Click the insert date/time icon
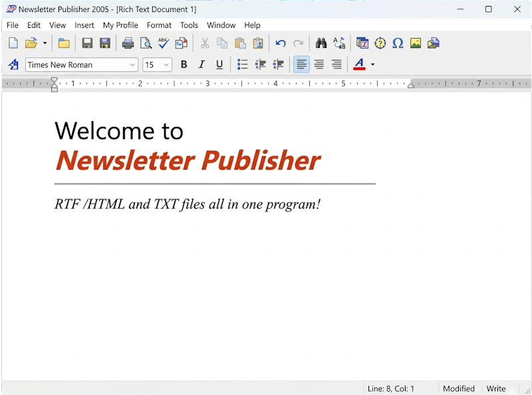This screenshot has height=395, width=532. [362, 43]
